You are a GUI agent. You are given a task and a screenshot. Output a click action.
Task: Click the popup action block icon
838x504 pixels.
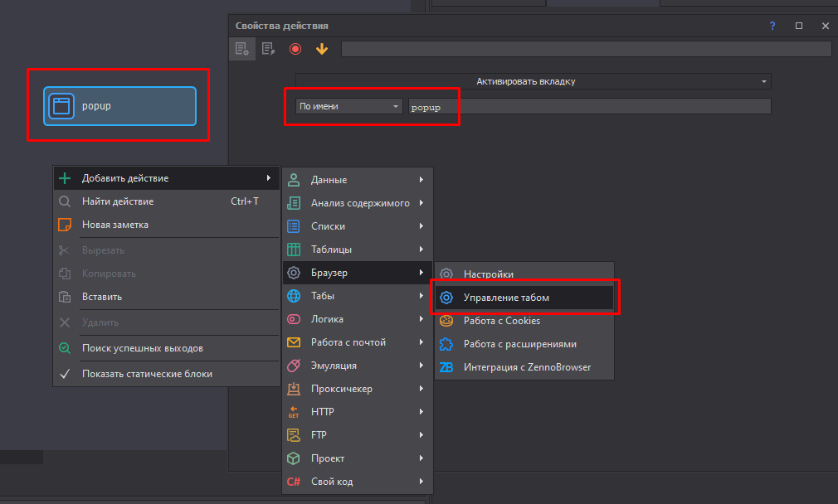tap(61, 106)
